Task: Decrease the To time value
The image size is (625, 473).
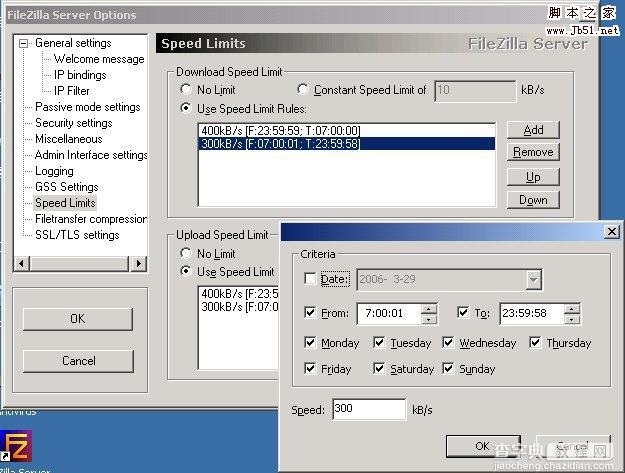Action: coord(572,319)
